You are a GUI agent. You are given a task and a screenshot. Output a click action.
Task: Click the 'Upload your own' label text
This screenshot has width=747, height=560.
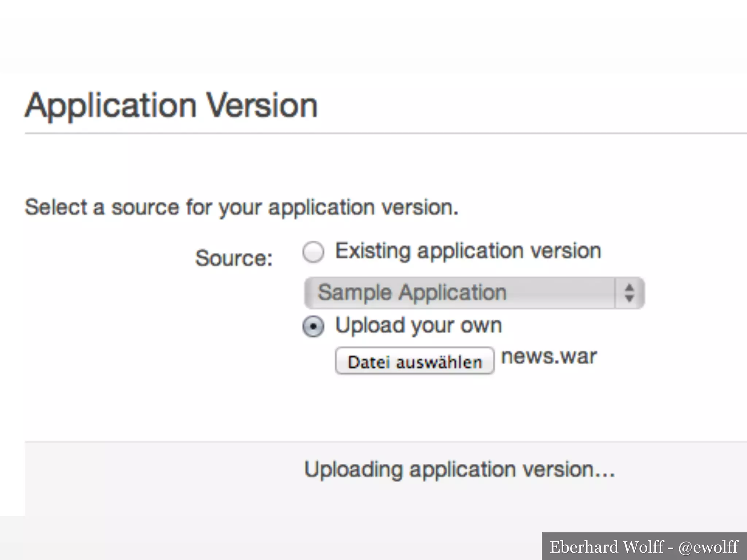click(418, 325)
